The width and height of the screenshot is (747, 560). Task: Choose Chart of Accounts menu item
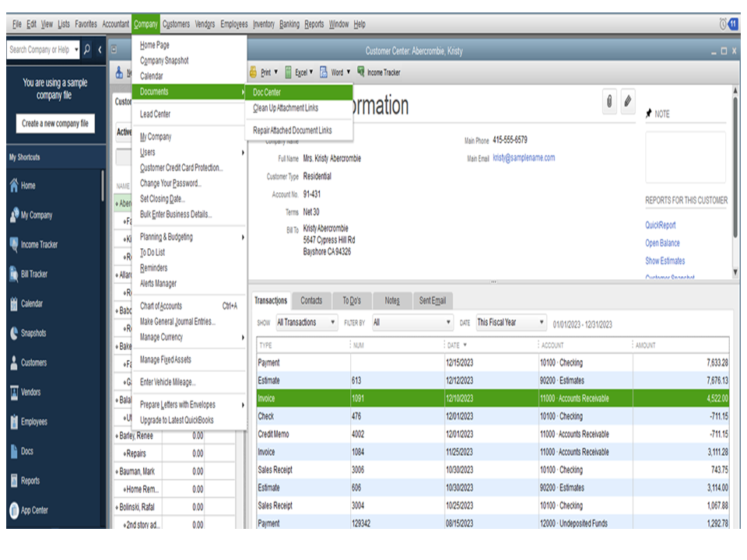pos(190,306)
